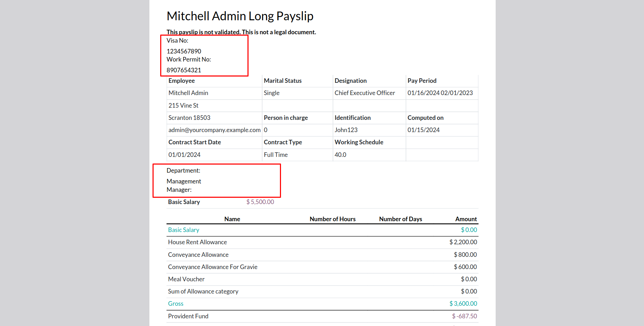Image resolution: width=644 pixels, height=326 pixels.
Task: Click the 'Number of Days' column header
Action: click(401, 219)
